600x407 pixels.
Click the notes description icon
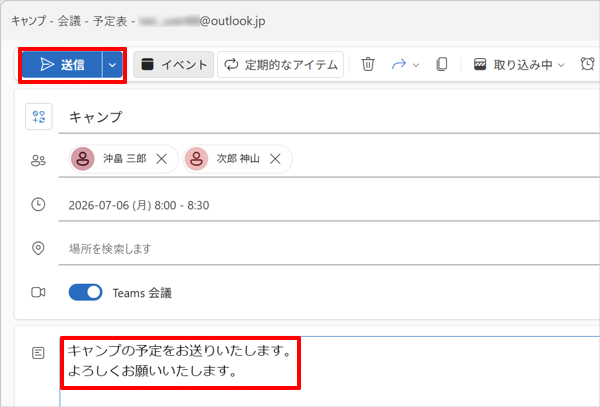tap(38, 353)
